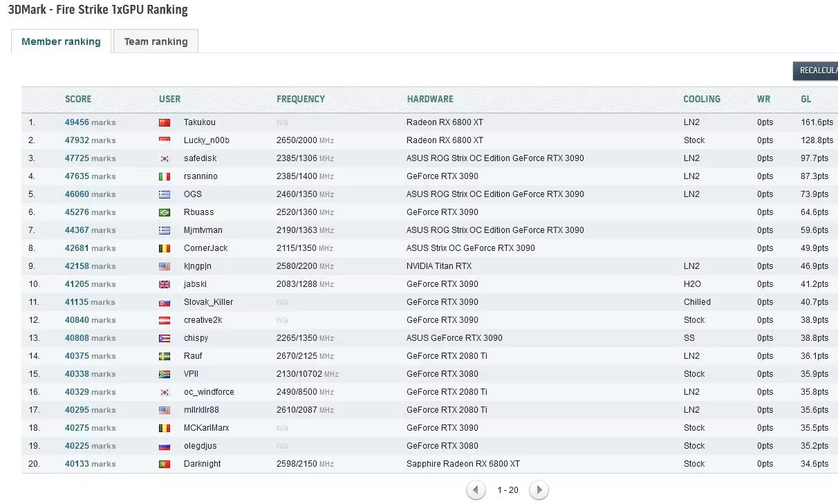Open the 40133 marks score link
Image resolution: width=838 pixels, height=504 pixels.
(90, 464)
